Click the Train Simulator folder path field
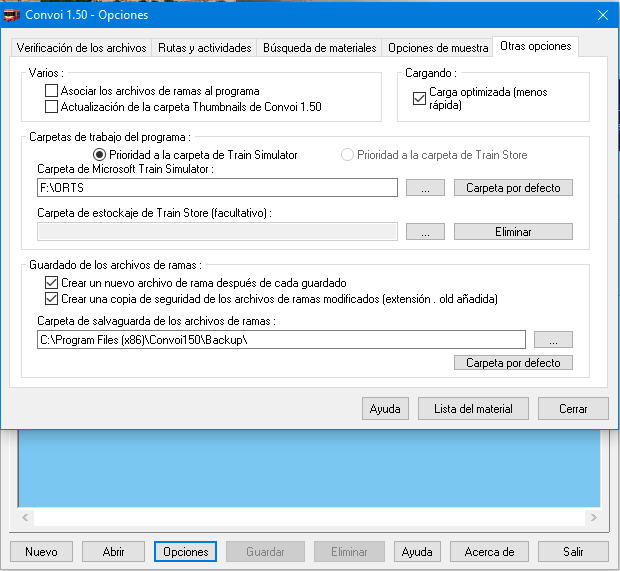 click(x=217, y=188)
